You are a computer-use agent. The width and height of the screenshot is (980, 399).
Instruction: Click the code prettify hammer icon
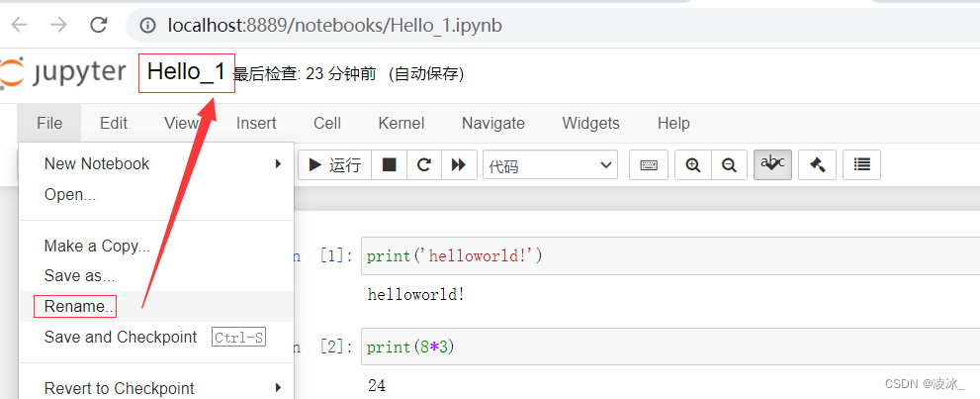pos(817,165)
